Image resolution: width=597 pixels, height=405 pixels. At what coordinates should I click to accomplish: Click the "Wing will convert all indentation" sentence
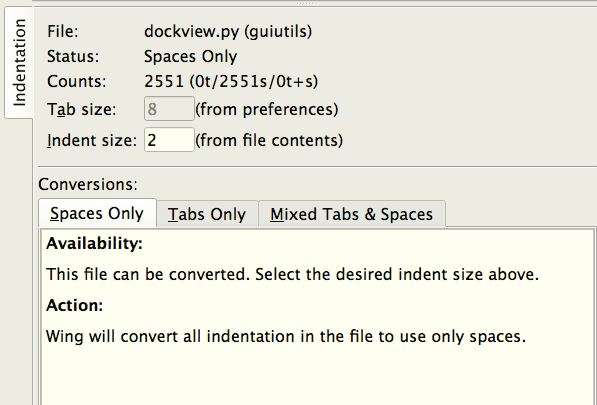tap(286, 336)
